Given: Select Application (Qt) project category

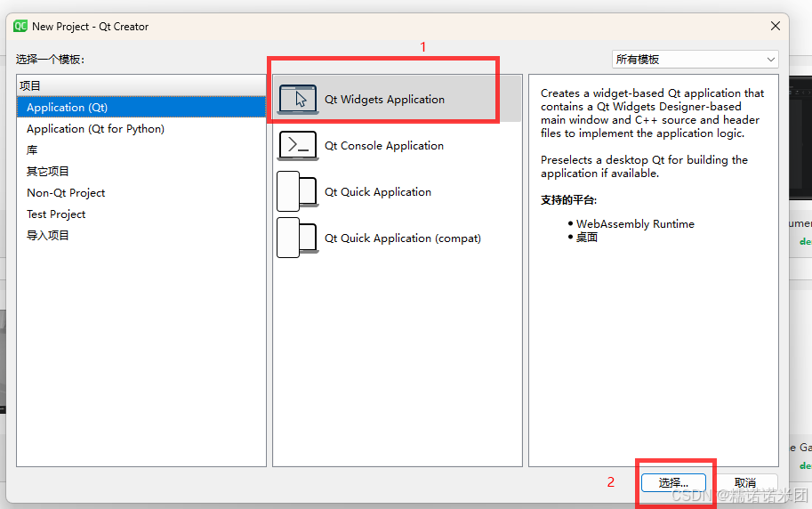Looking at the screenshot, I should pyautogui.click(x=141, y=108).
